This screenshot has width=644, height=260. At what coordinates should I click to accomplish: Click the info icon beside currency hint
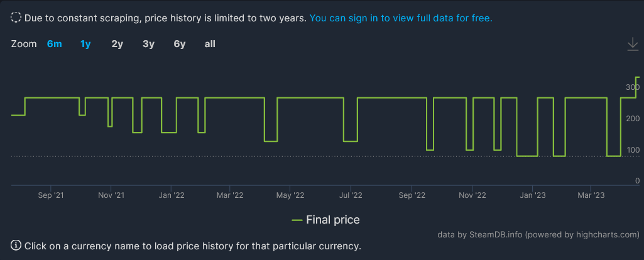pos(16,246)
